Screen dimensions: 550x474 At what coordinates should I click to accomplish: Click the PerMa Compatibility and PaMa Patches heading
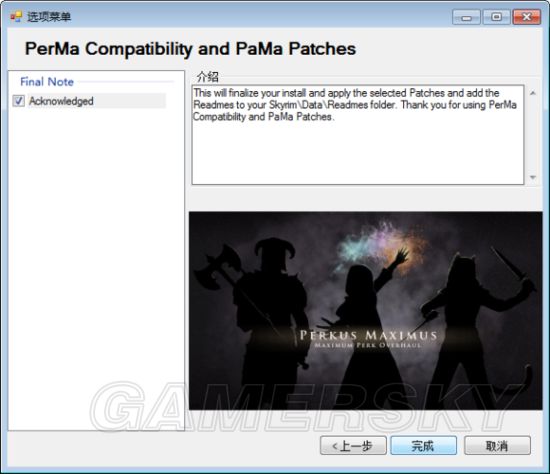click(x=190, y=48)
